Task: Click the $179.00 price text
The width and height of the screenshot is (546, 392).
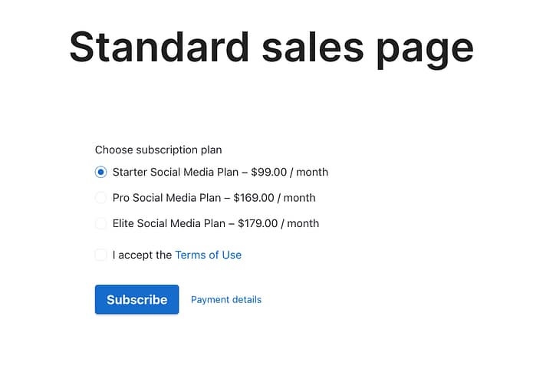Action: click(257, 223)
